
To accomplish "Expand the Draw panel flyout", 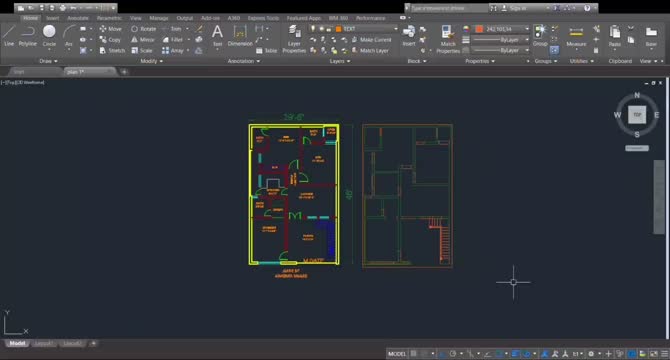I will coord(48,61).
